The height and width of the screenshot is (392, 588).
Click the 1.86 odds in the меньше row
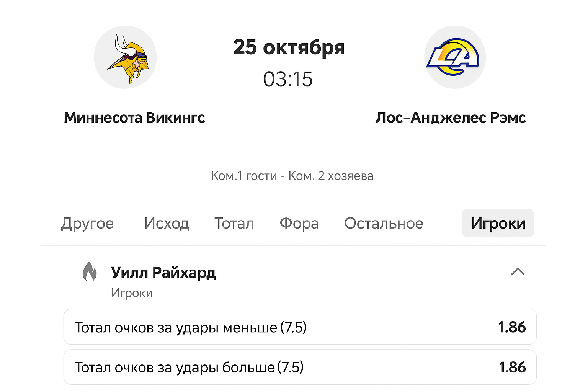(512, 327)
